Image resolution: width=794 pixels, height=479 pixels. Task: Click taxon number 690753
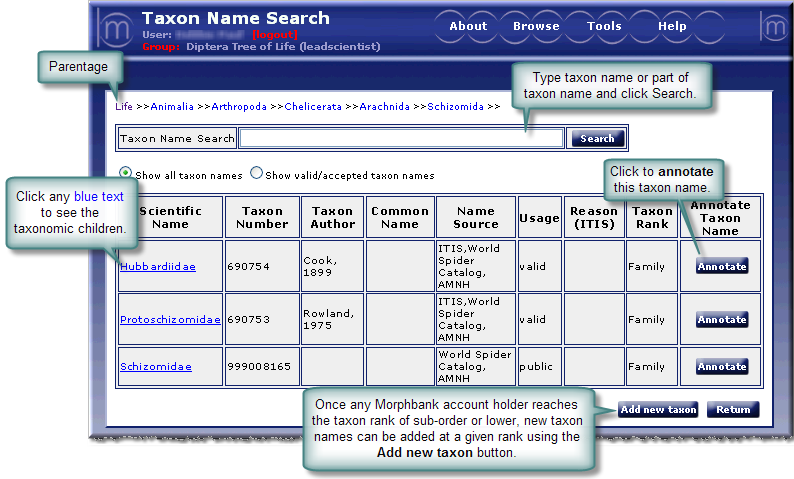(x=249, y=320)
